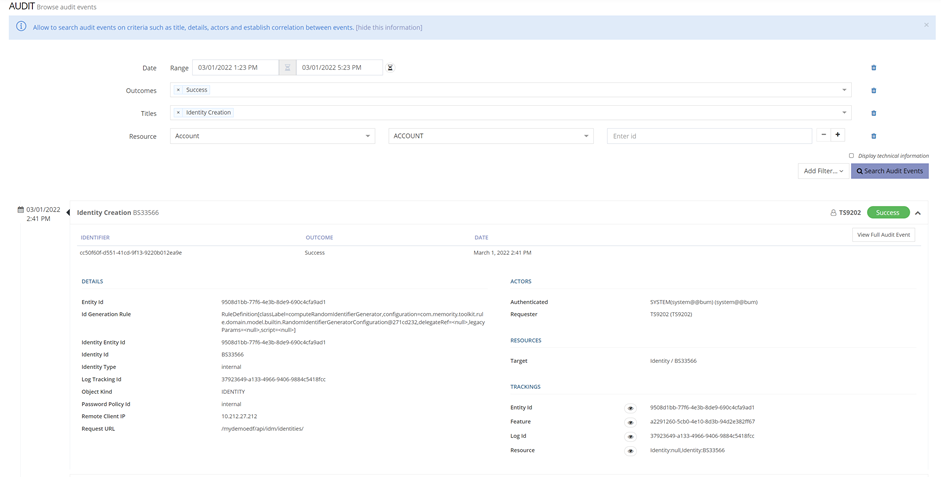Collapse the Identity Creation event with chevron
Image resolution: width=941 pixels, height=477 pixels.
tap(918, 213)
